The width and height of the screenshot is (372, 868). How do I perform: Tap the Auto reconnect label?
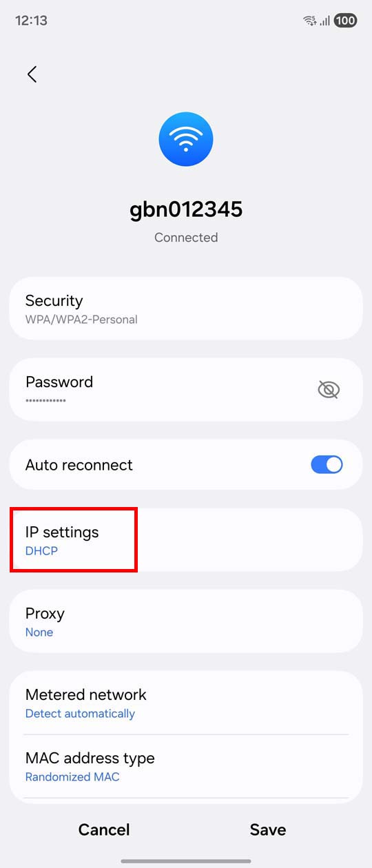(x=79, y=465)
